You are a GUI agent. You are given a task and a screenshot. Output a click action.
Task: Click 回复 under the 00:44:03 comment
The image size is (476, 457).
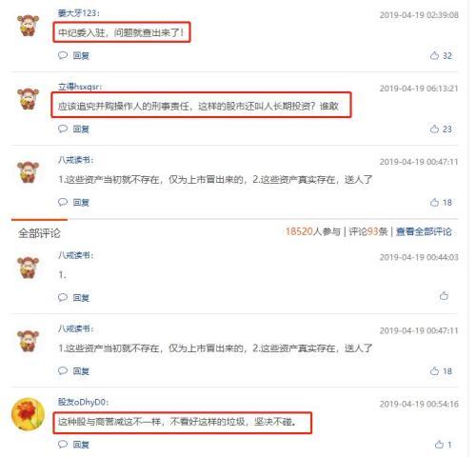(81, 298)
